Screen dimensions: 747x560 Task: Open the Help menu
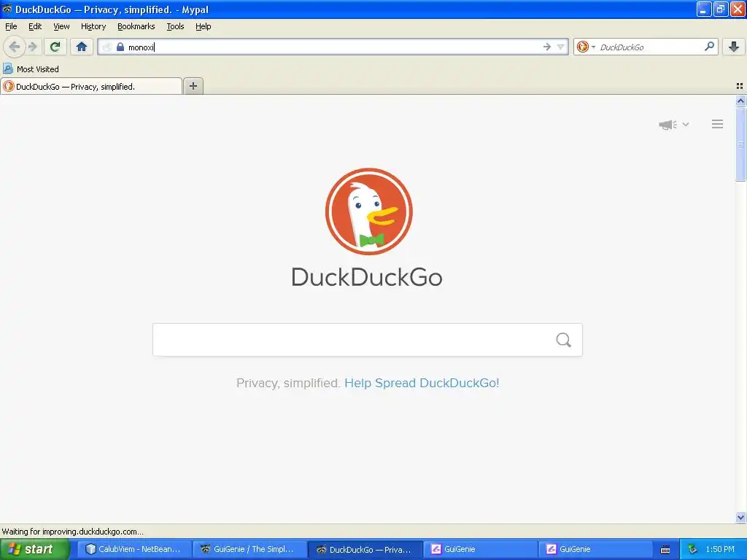[x=203, y=26]
